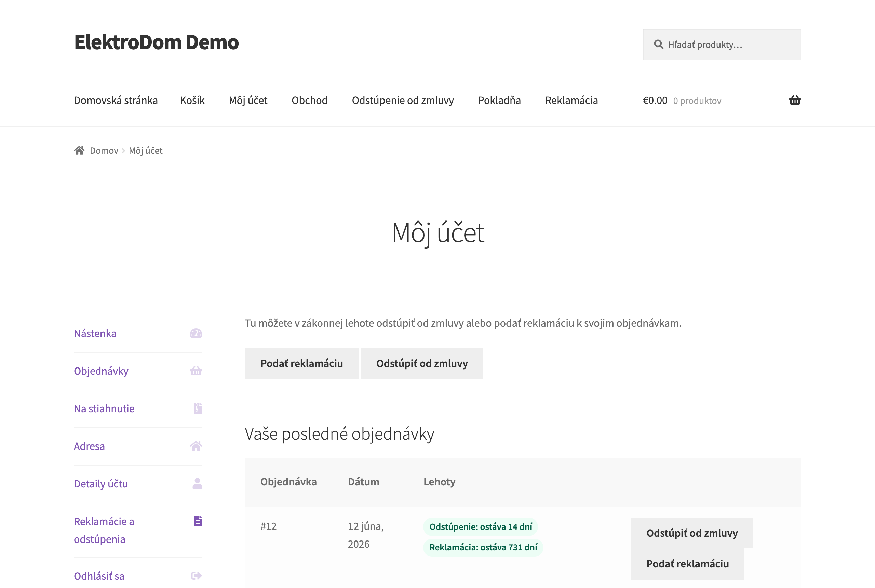Image resolution: width=875 pixels, height=588 pixels.
Task: Open Na stiahnutie sidebar link
Action: pos(104,409)
